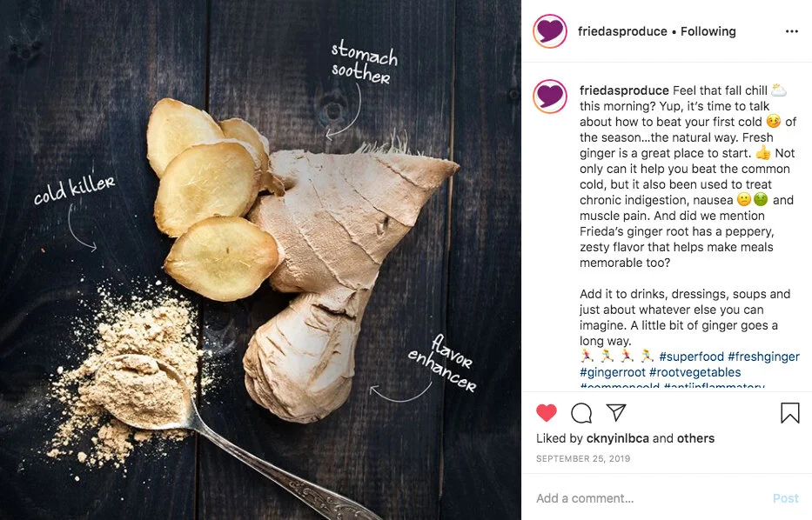The width and height of the screenshot is (812, 520).
Task: Open comments with the speech bubble icon
Action: tap(581, 413)
